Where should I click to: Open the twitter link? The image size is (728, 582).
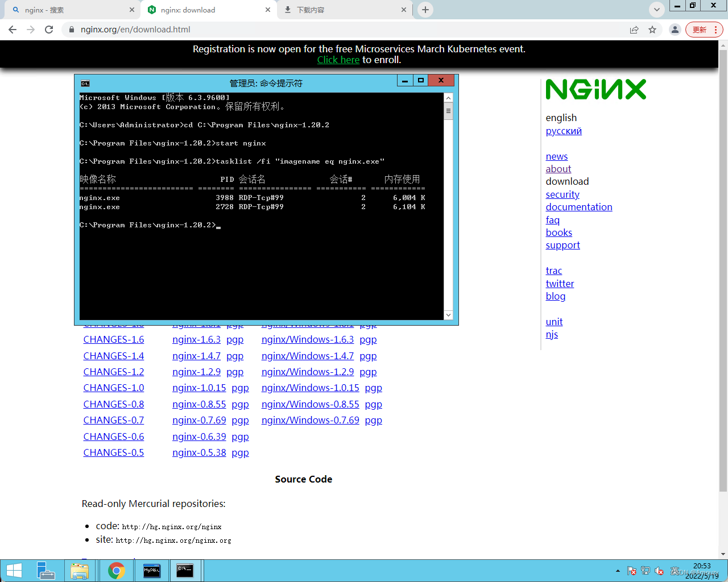560,284
